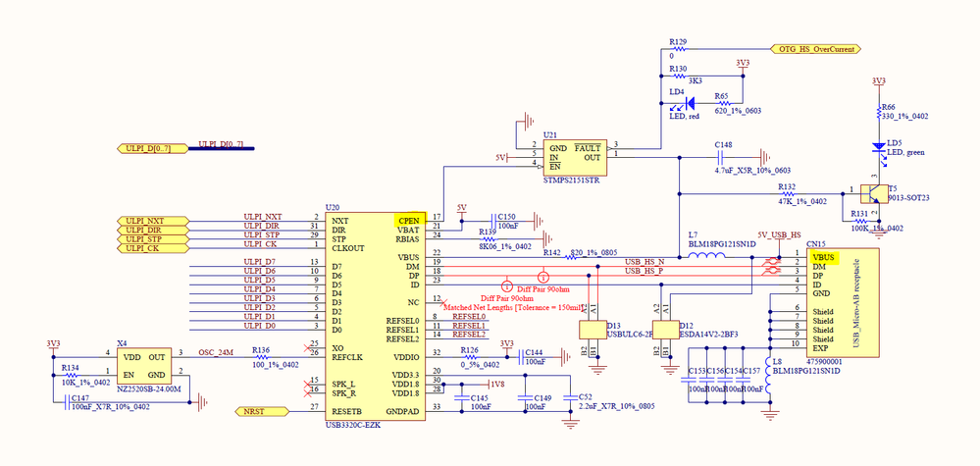Select the R136 resistor on OSC_24M
980x466 pixels.
[263, 357]
